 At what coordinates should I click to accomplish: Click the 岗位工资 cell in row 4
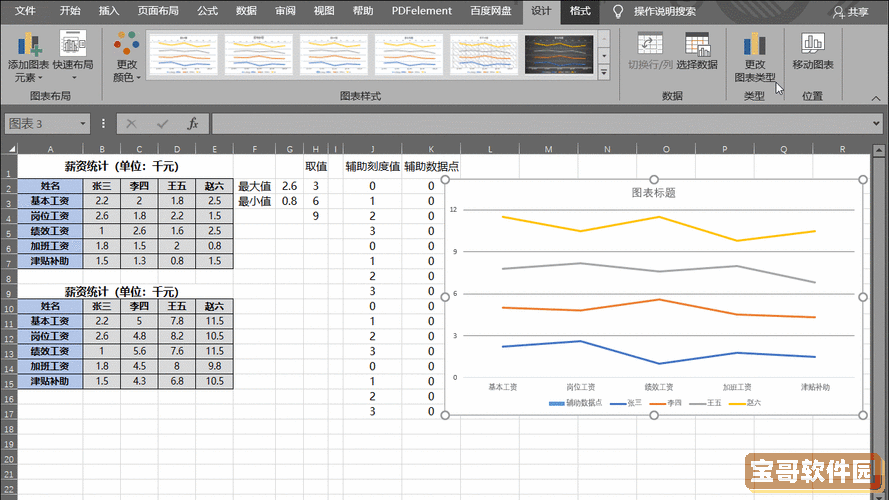(50, 216)
